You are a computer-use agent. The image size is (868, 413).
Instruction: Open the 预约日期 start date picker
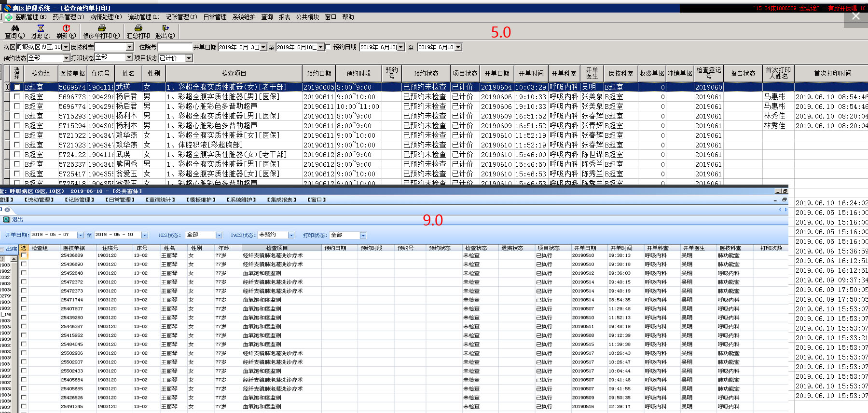point(400,47)
